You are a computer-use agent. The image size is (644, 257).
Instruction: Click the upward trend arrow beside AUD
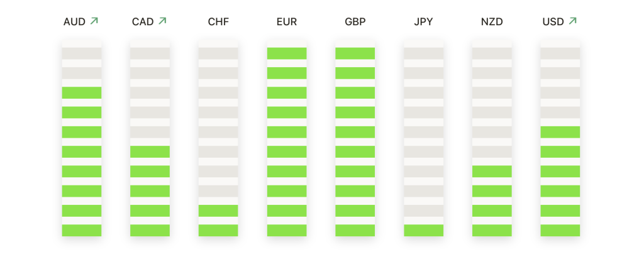click(x=94, y=21)
